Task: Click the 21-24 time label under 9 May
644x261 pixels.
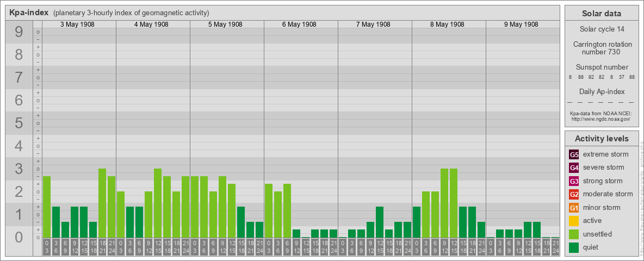Action: 555,246
